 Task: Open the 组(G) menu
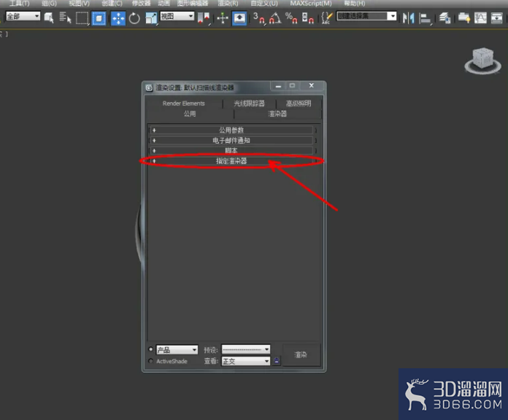pyautogui.click(x=49, y=3)
